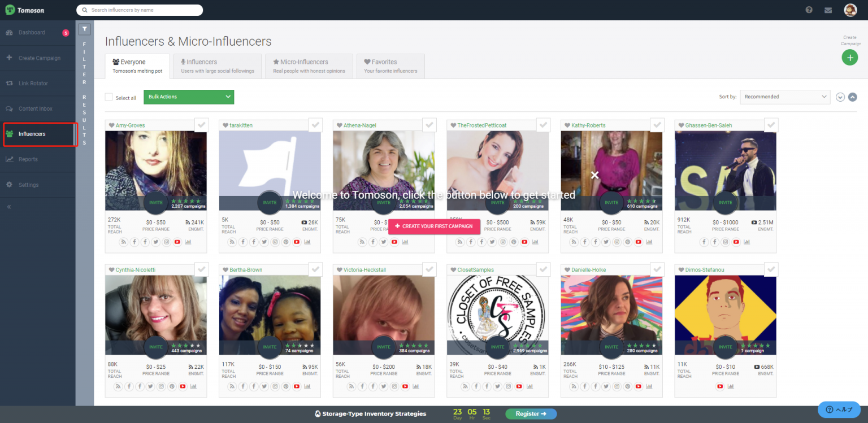This screenshot has width=868, height=423.
Task: Invite Ghassen-Ben-Saleh with the INVITE button
Action: [726, 203]
